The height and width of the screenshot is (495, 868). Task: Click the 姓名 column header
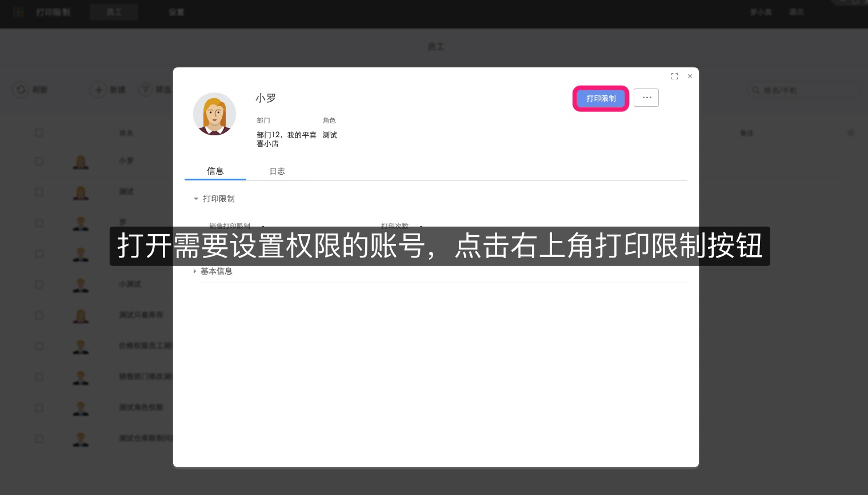pyautogui.click(x=126, y=133)
